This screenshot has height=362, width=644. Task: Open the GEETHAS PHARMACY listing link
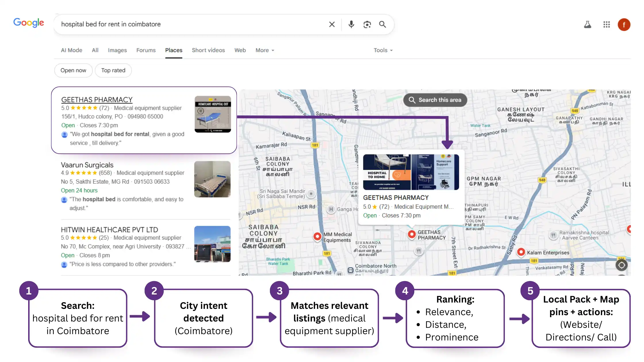(97, 99)
